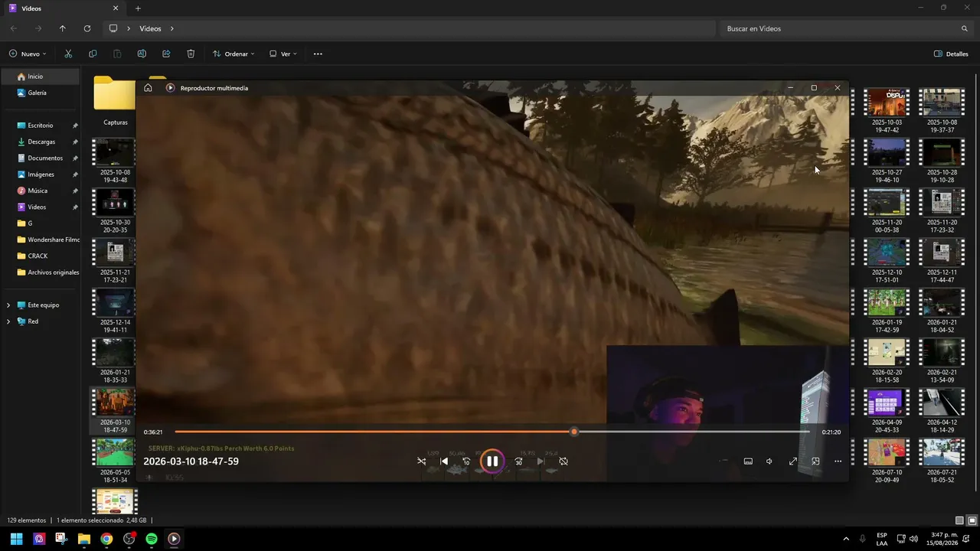Select the video 2026-07-21 18-05-52
Image resolution: width=980 pixels, height=551 pixels.
click(942, 460)
